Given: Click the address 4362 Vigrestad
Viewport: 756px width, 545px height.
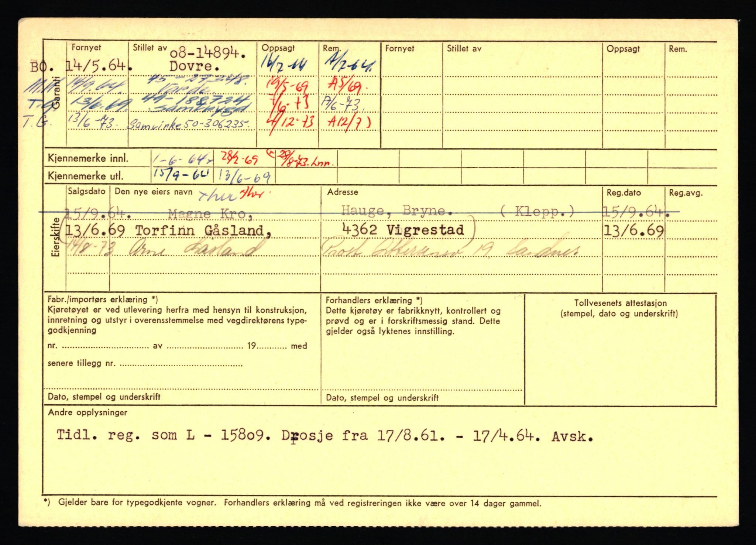Looking at the screenshot, I should pos(403,230).
